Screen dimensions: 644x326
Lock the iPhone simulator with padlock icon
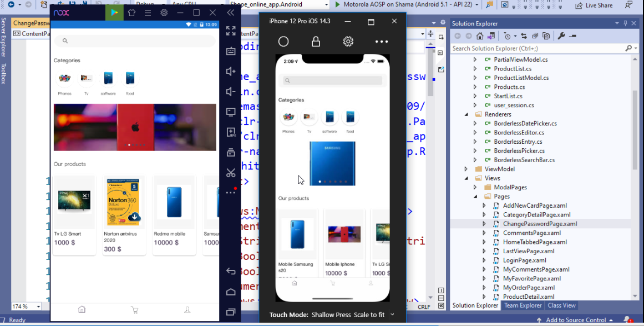click(x=316, y=42)
